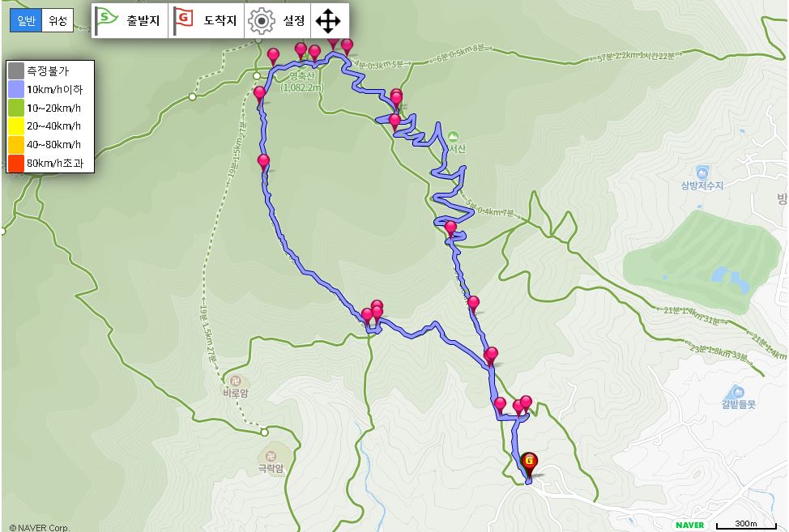Image resolution: width=789 pixels, height=532 pixels.
Task: Click the red 80km/h초과 legend swatch
Action: (x=16, y=163)
